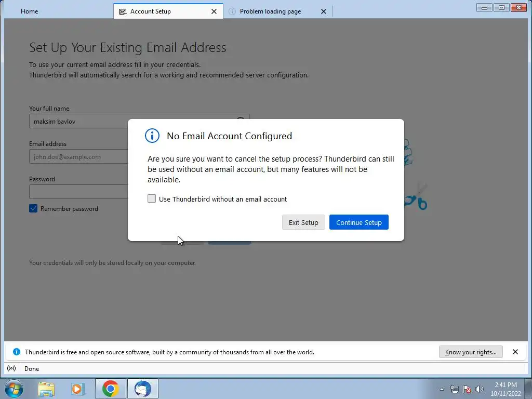The image size is (532, 399).
Task: Click the Password input field
Action: (79, 192)
